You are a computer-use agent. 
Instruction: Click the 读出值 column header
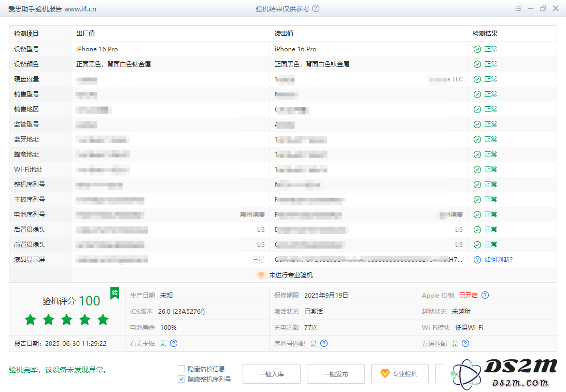284,34
